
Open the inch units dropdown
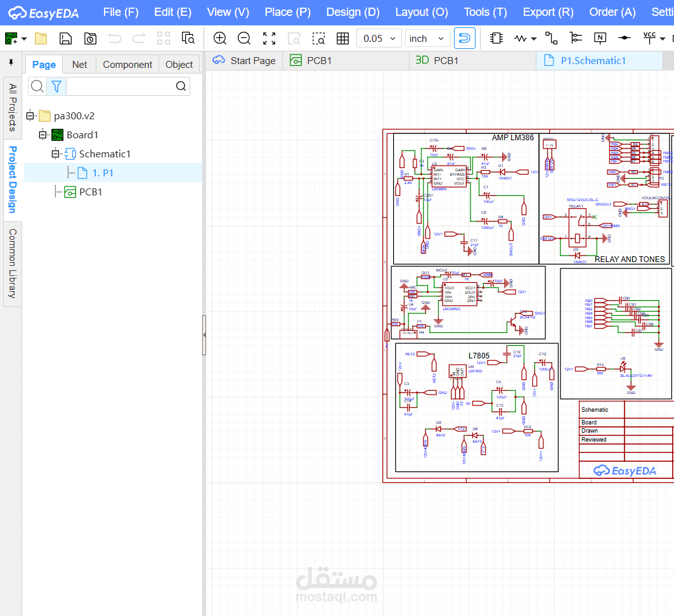point(428,39)
